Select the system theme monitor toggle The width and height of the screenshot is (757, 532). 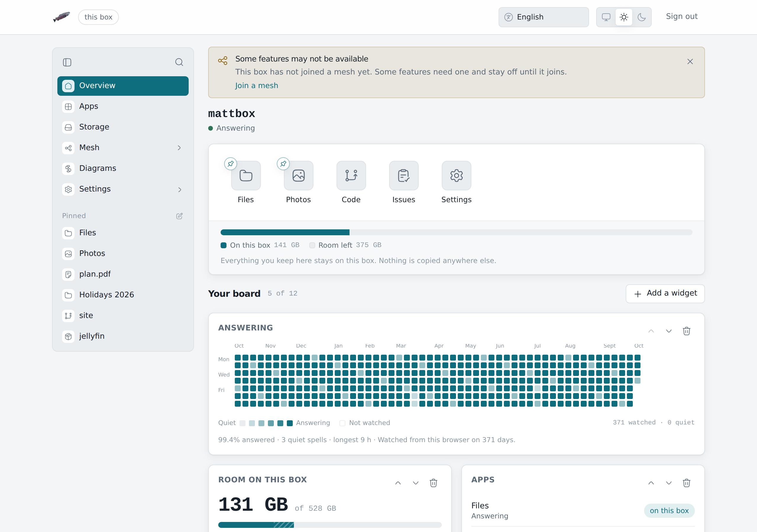pos(606,17)
